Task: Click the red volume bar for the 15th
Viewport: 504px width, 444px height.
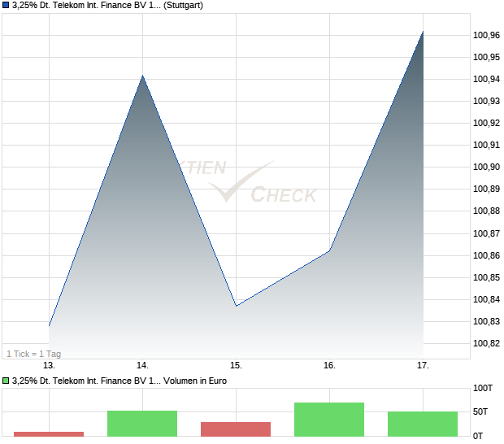Action: (236, 429)
